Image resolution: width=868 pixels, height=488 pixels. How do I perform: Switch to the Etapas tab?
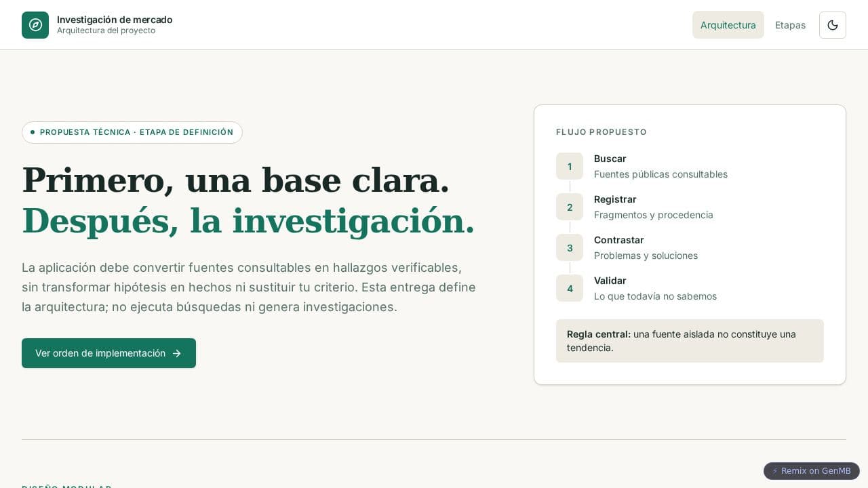[x=790, y=25]
